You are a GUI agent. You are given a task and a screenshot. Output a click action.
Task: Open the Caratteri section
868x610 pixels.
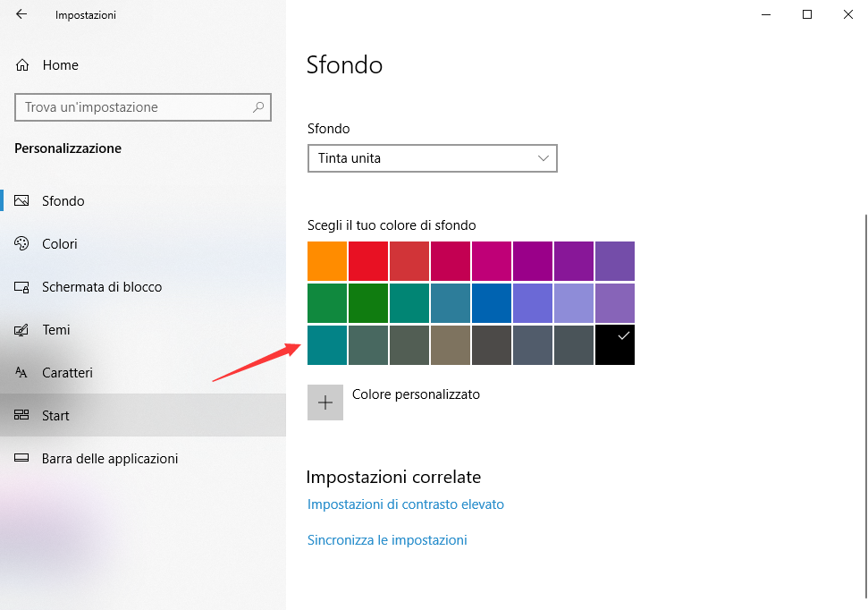click(143, 372)
